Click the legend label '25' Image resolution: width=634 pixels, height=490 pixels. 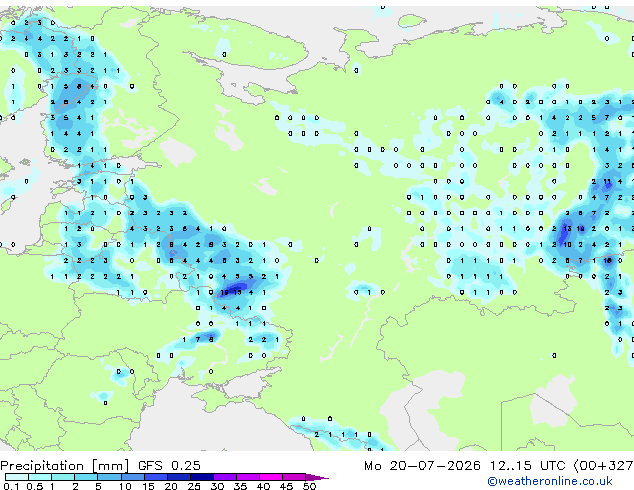click(194, 486)
